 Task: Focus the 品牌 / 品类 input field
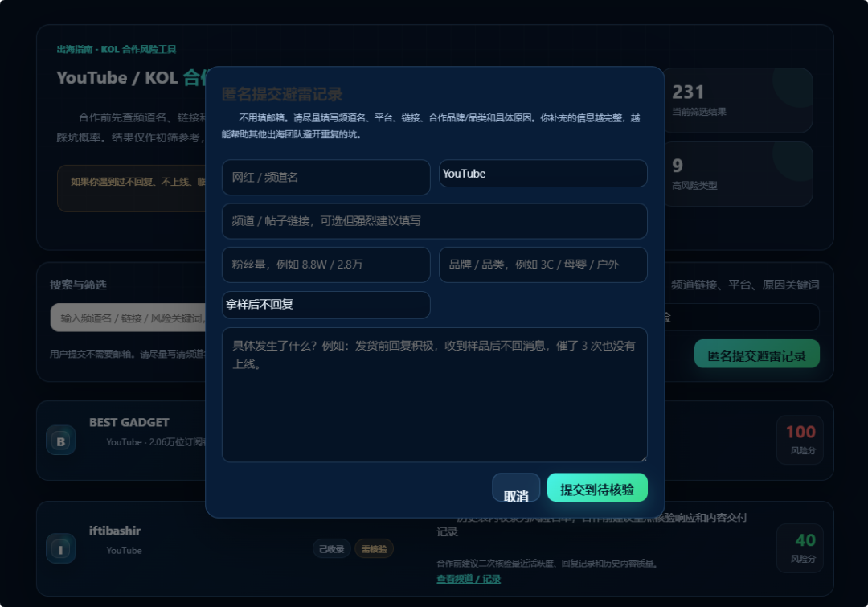[x=543, y=265]
